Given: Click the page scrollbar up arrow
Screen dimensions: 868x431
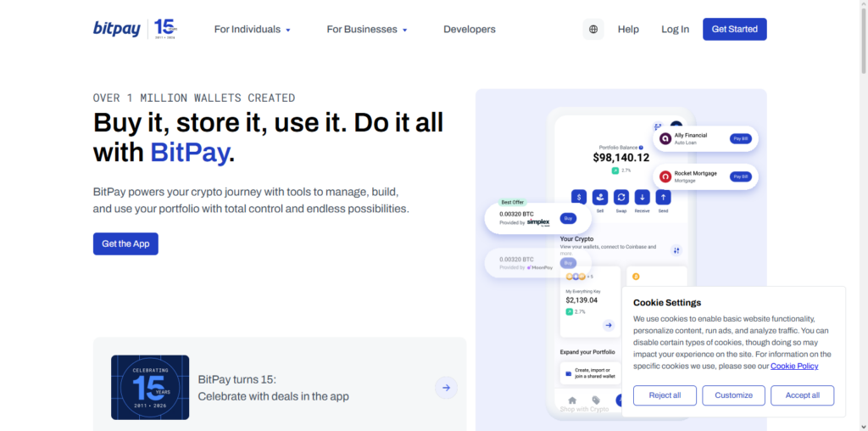Looking at the screenshot, I should coord(863,4).
